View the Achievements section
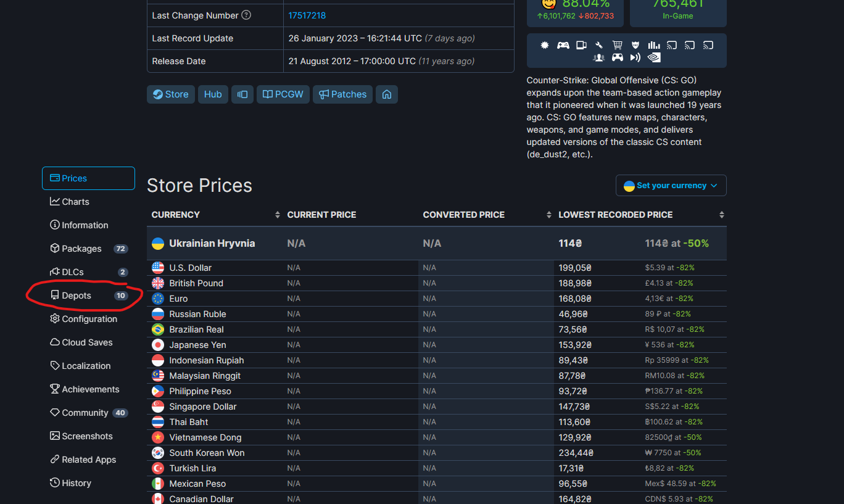The image size is (844, 504). pyautogui.click(x=88, y=389)
